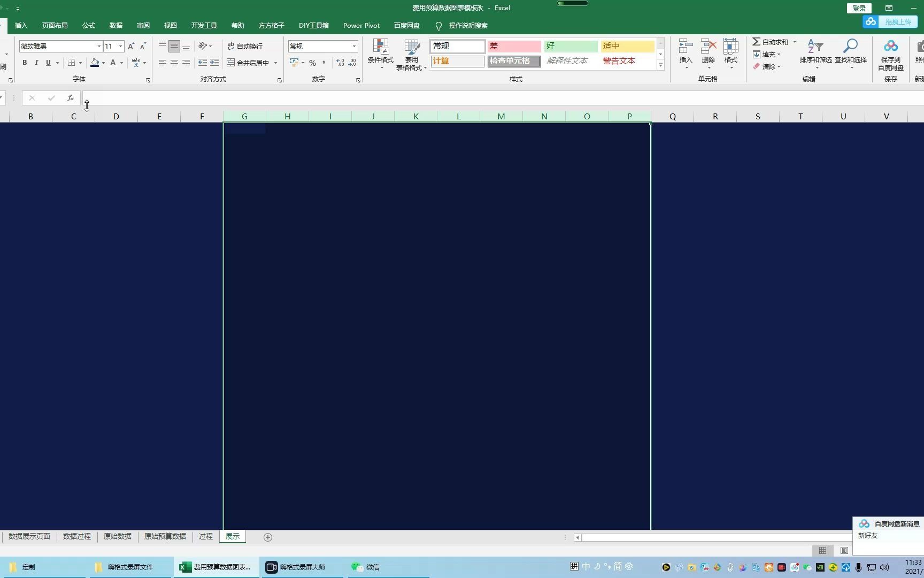
Task: Toggle middle vertical alignment
Action: 174,47
